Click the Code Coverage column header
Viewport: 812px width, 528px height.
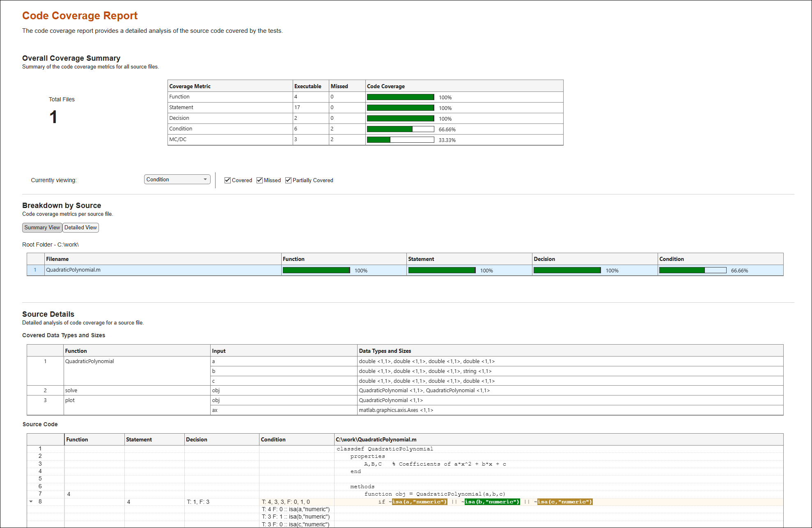pyautogui.click(x=464, y=86)
